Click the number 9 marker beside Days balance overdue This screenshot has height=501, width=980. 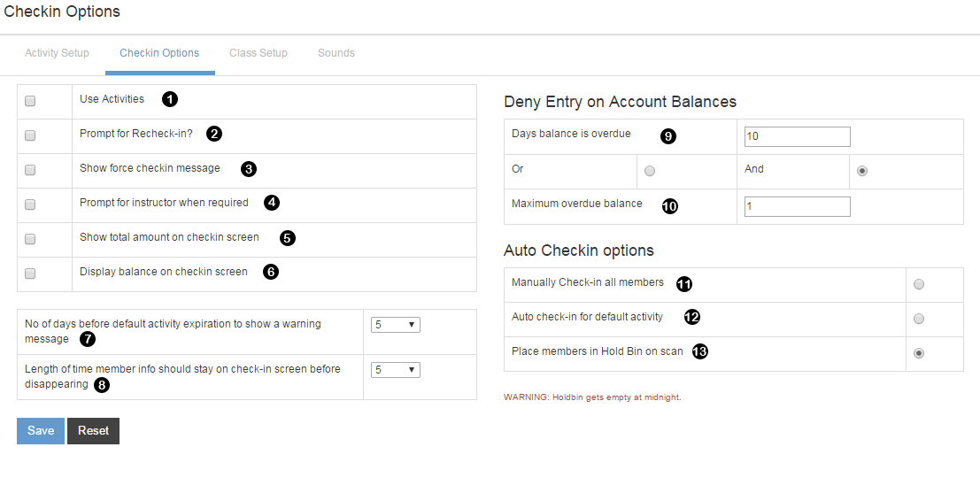[668, 135]
